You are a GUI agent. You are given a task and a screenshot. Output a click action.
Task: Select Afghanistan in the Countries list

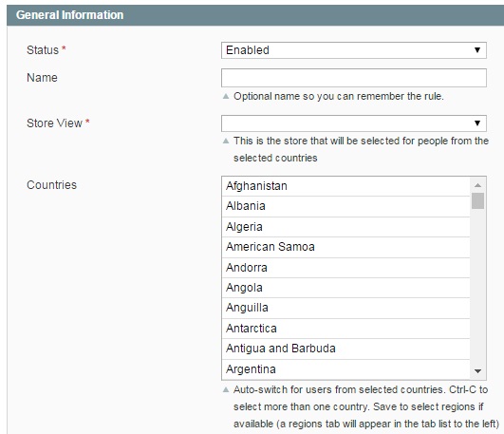pos(345,186)
